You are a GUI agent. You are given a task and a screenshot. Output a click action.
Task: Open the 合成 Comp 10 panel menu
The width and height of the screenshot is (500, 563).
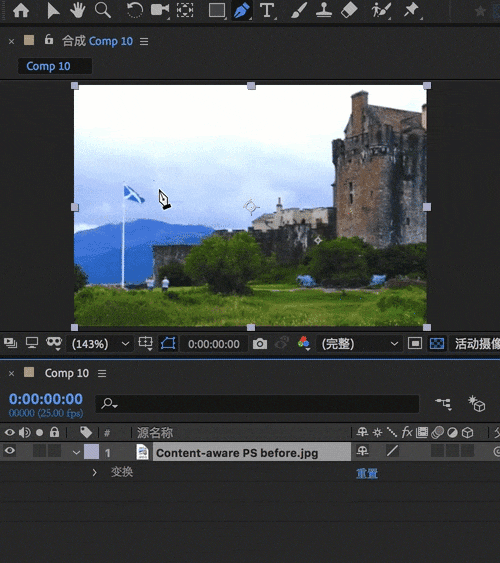point(144,42)
